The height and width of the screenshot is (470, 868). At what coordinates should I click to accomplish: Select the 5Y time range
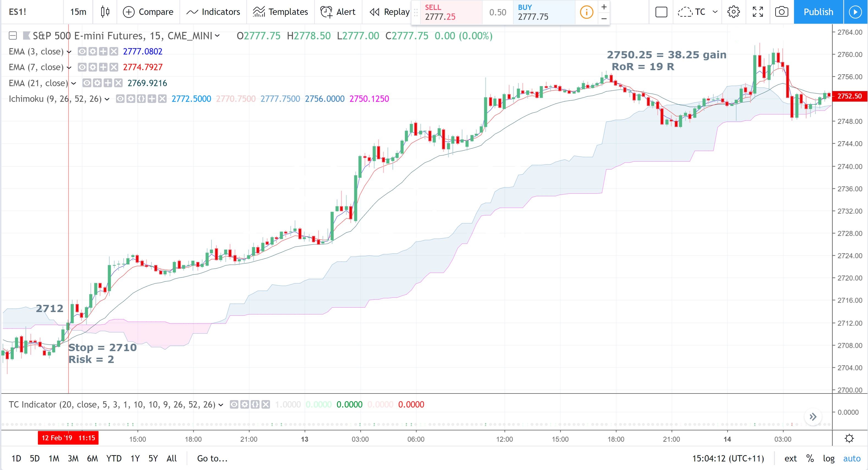click(153, 458)
